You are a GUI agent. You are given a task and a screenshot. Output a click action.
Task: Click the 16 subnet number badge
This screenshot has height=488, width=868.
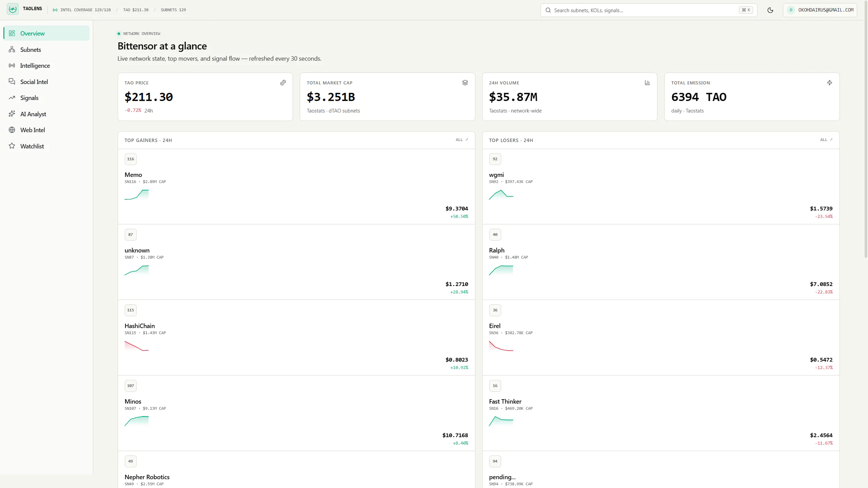coord(495,386)
